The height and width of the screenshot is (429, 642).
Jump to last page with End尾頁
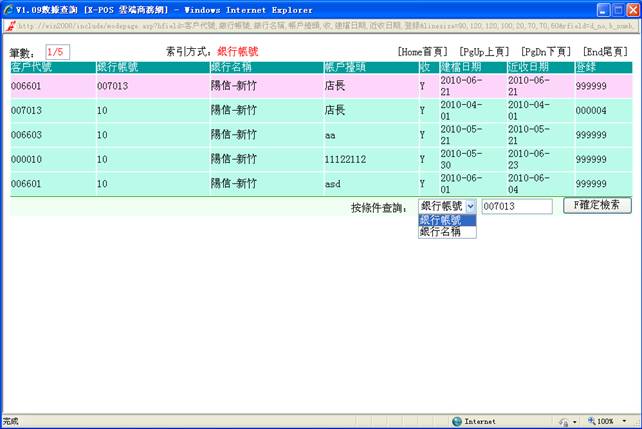(x=605, y=51)
